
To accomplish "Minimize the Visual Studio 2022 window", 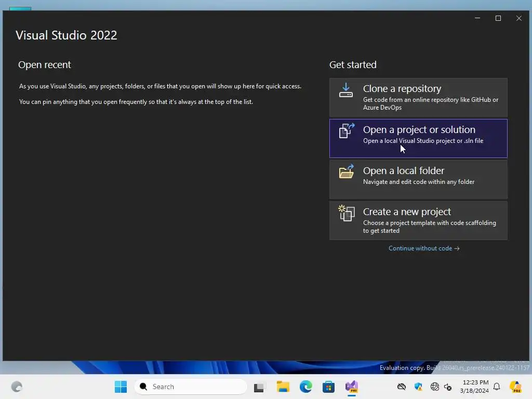I will (477, 18).
